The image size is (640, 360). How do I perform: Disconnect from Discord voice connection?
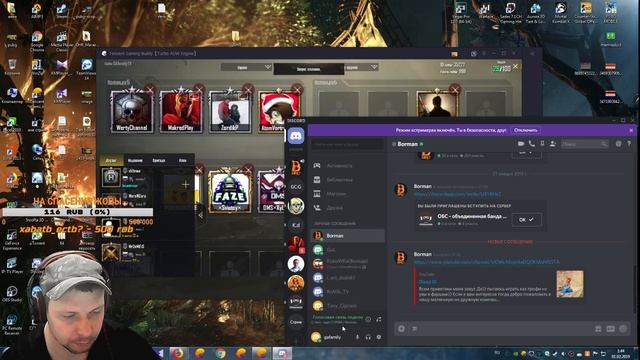pyautogui.click(x=379, y=319)
